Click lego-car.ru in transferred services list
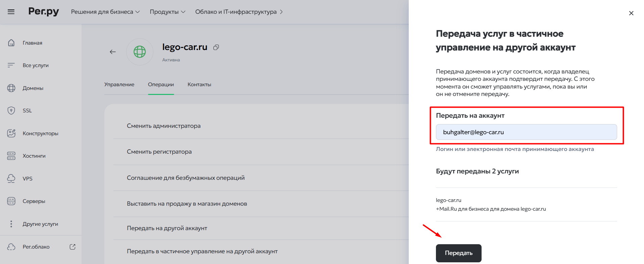Image resolution: width=644 pixels, height=264 pixels. (448, 200)
